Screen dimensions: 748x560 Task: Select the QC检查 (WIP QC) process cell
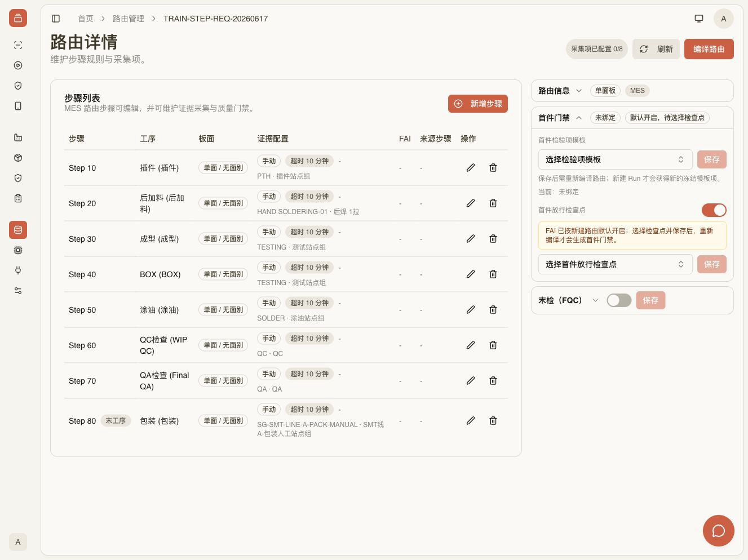[x=163, y=345]
